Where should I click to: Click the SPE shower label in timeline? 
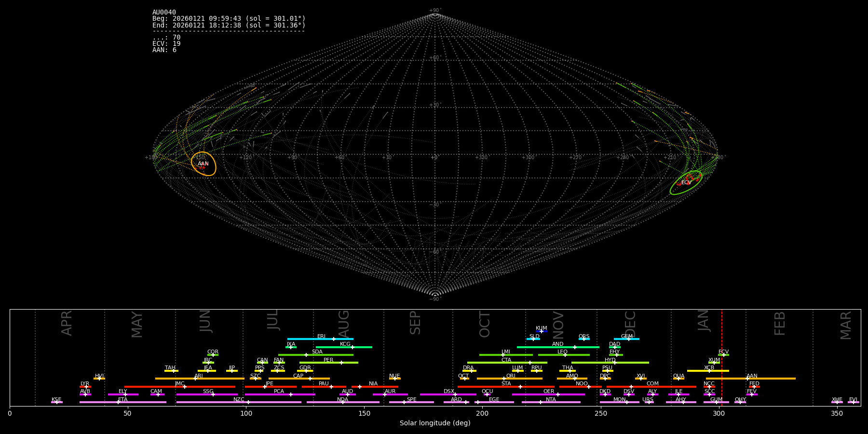coord(411,400)
